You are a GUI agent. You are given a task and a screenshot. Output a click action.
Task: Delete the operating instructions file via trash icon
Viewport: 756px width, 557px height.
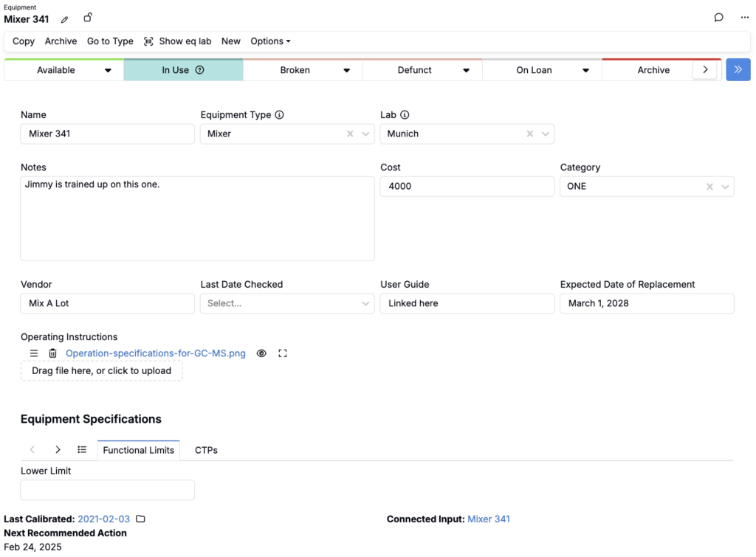coord(52,353)
